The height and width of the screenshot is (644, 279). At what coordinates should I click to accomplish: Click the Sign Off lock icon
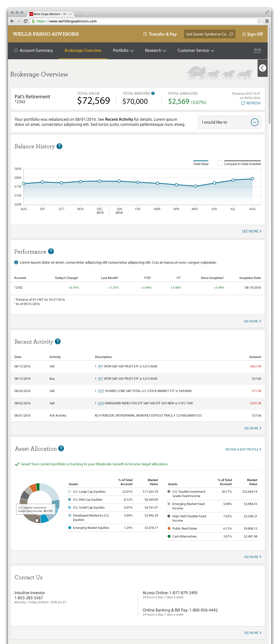click(244, 34)
